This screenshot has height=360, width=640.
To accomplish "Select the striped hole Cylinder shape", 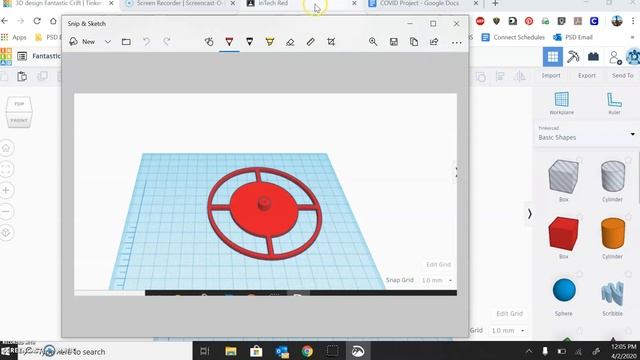I will coord(612,180).
